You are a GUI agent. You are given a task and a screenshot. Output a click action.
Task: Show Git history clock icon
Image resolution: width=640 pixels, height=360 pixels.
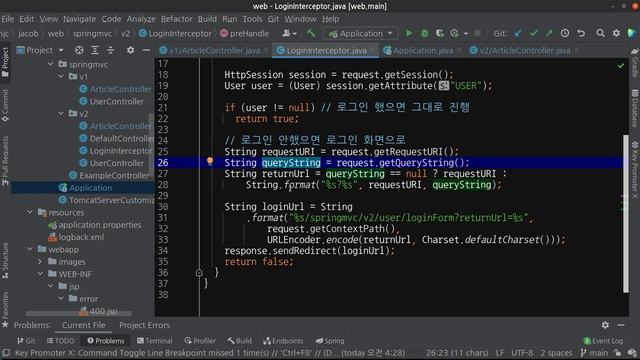[565, 33]
